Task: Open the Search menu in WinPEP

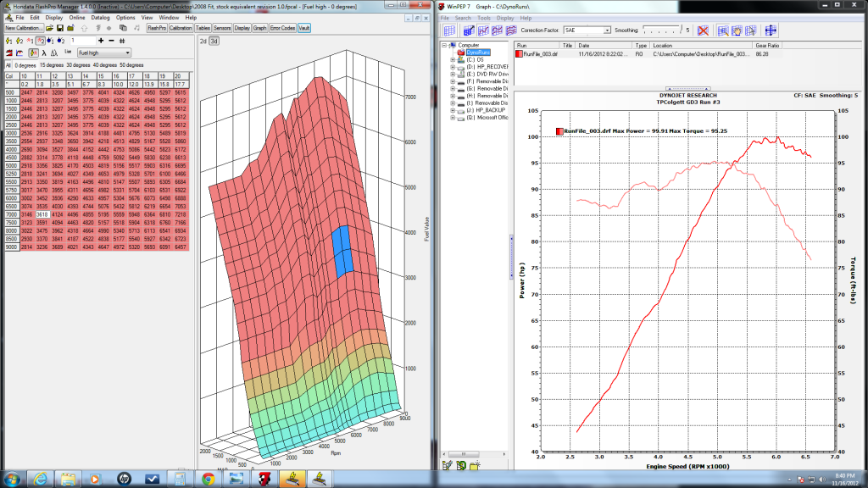Action: coord(463,19)
